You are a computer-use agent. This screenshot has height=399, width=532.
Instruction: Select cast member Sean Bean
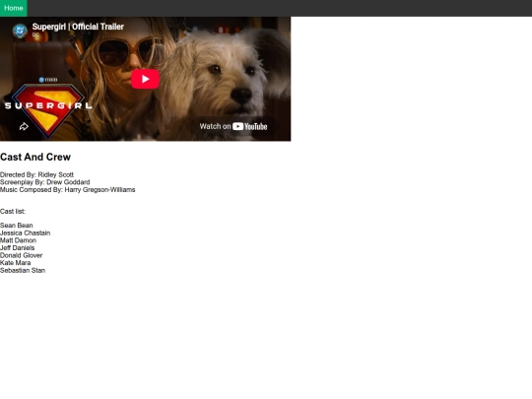17,226
